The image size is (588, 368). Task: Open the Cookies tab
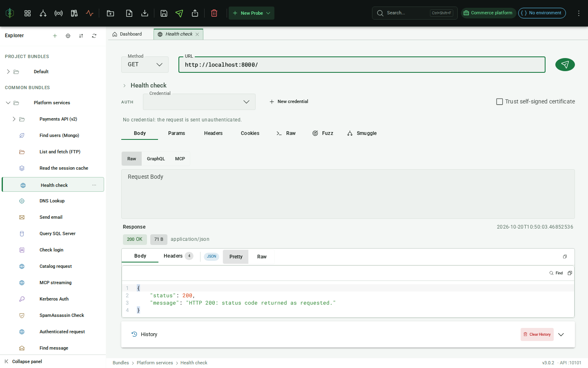point(250,133)
